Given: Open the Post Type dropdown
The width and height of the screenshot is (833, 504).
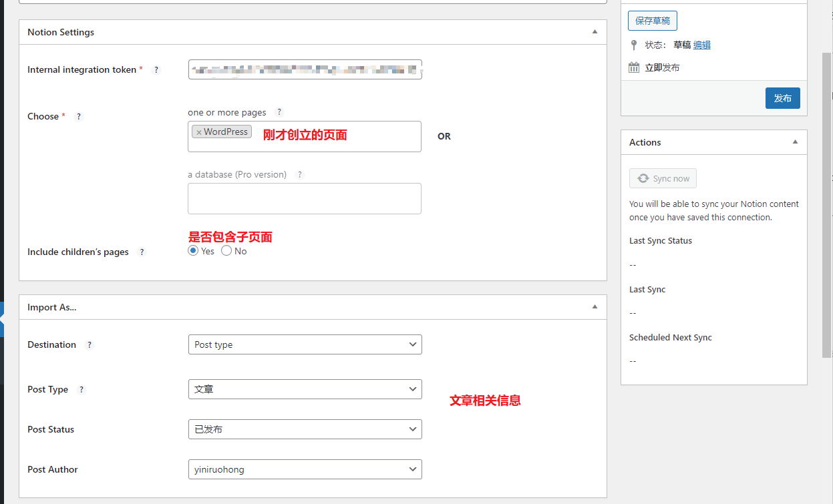Looking at the screenshot, I should pos(305,389).
